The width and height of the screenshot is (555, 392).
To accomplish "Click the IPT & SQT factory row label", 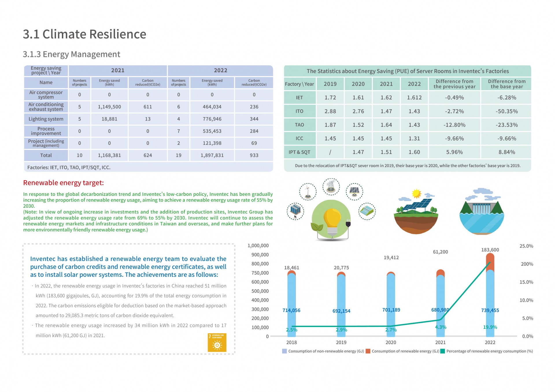I will 299,152.
